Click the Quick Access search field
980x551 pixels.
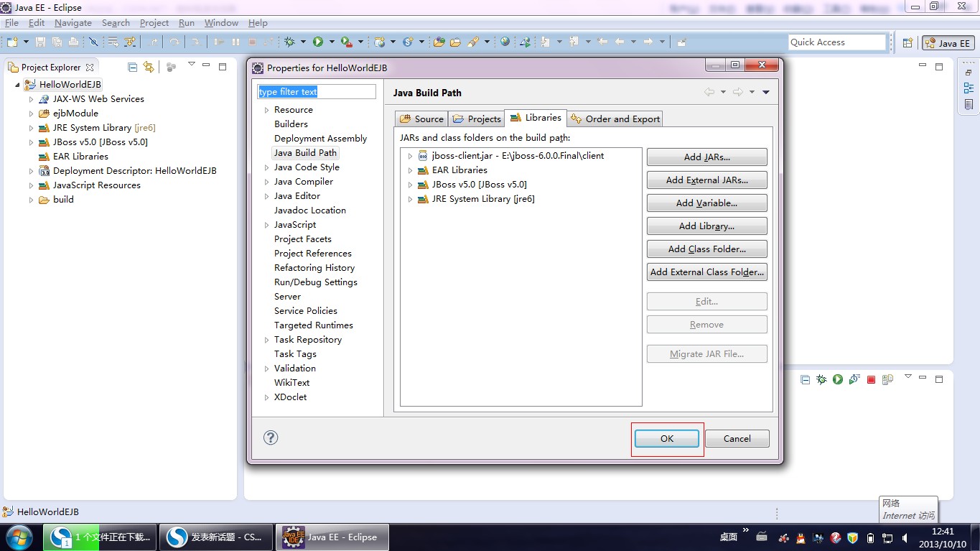tap(837, 42)
